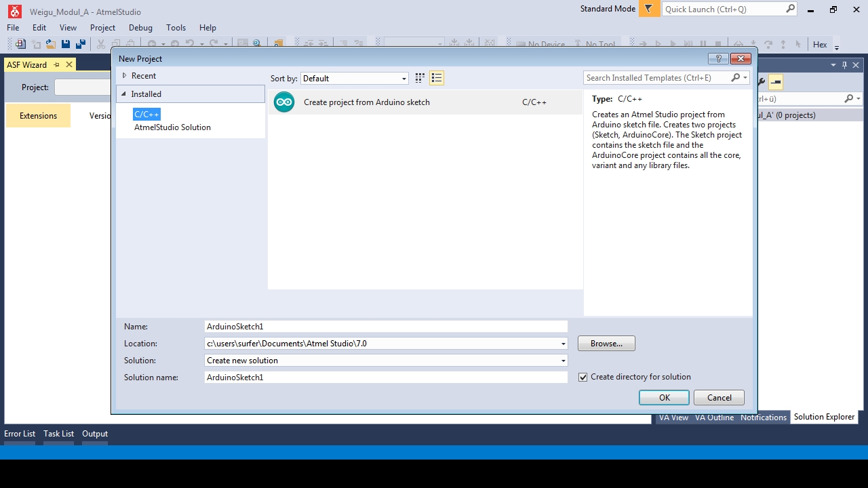Close the New Project dialog

(741, 58)
